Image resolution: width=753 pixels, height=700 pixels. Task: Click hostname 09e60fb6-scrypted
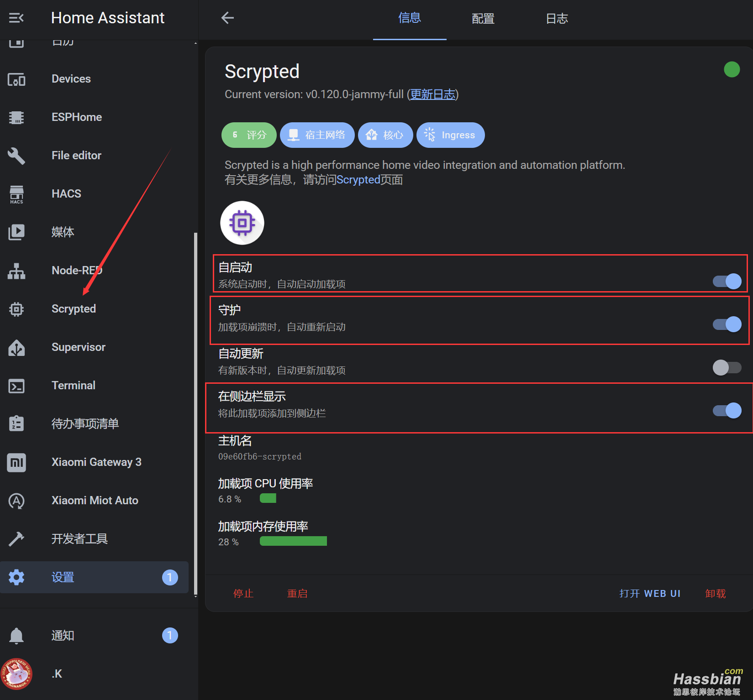[x=260, y=456]
